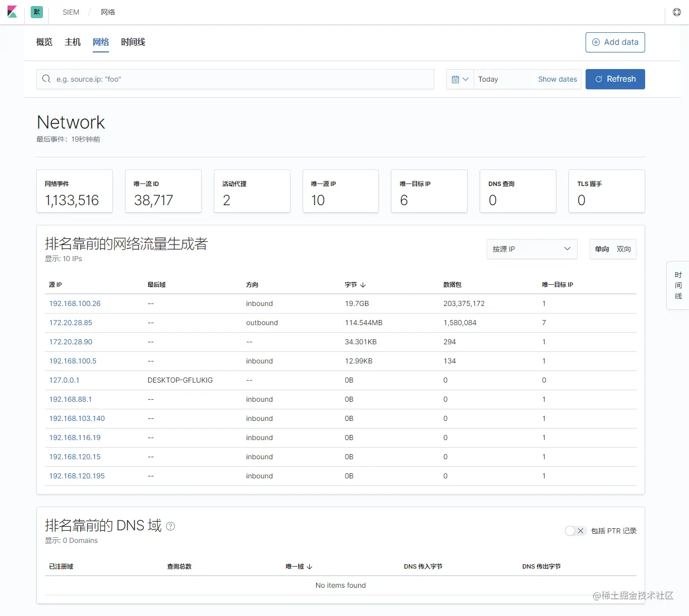
Task: Click the Kibana logo icon
Action: tap(12, 12)
